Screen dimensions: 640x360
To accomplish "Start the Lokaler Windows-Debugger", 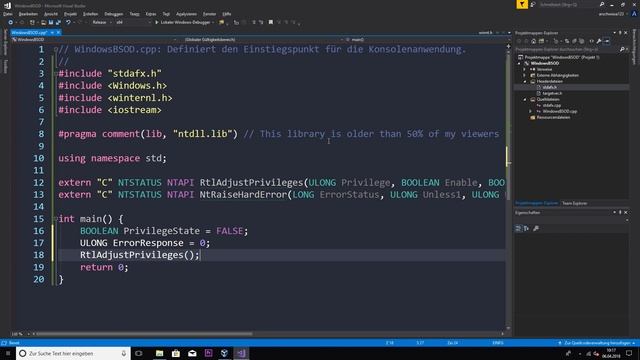I will coord(183,22).
